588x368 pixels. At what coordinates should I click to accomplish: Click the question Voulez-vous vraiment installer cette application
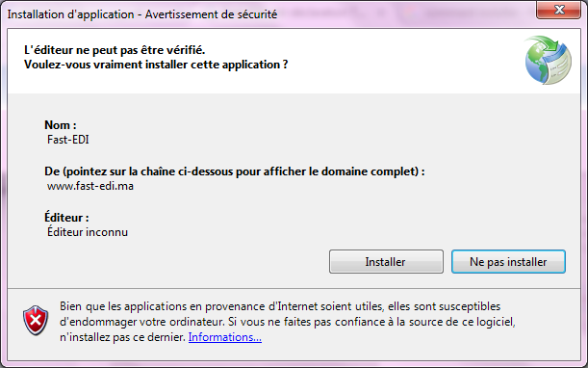[x=156, y=65]
